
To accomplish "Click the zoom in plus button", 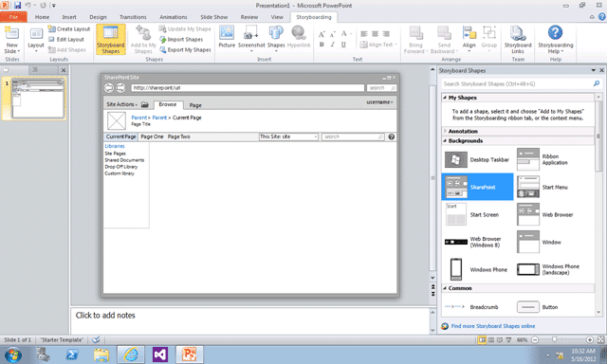I will (x=590, y=339).
